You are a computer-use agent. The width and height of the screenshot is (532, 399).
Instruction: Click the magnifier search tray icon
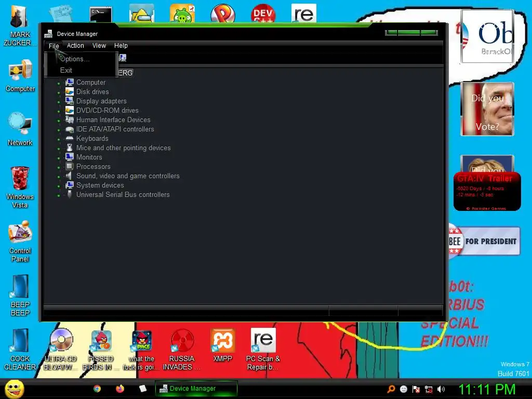[x=391, y=389]
